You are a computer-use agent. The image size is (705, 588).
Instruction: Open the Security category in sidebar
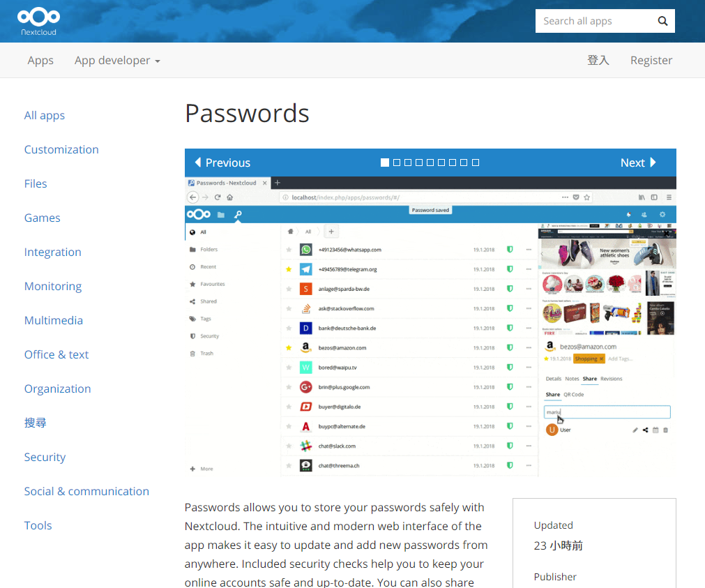pos(45,457)
